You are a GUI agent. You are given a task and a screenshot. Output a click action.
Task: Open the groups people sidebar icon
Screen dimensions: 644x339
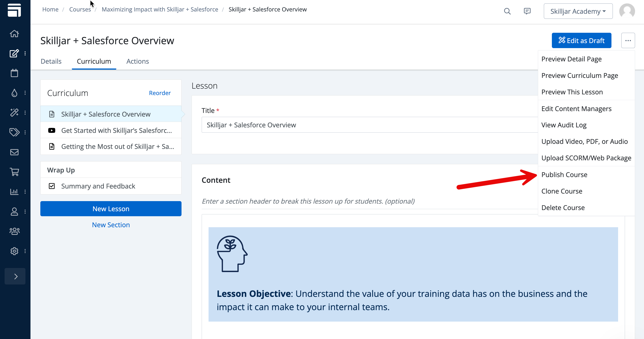[14, 231]
